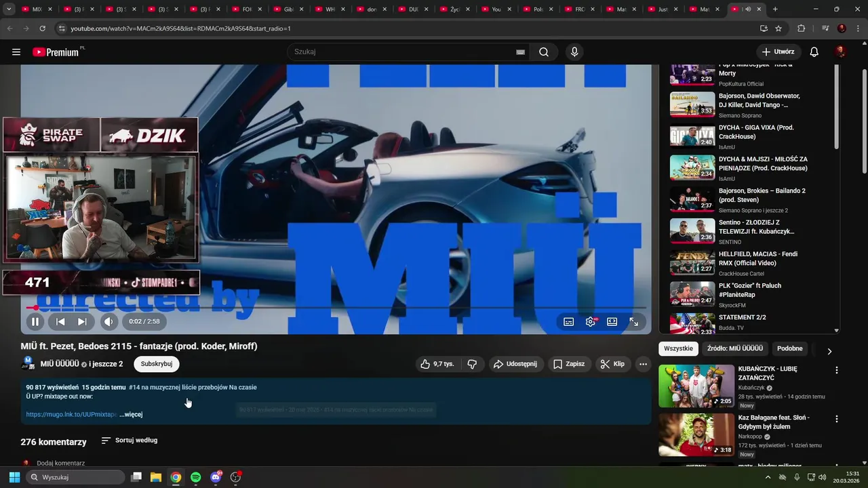Click the Subskrybuj button
The image size is (868, 488).
(x=157, y=364)
